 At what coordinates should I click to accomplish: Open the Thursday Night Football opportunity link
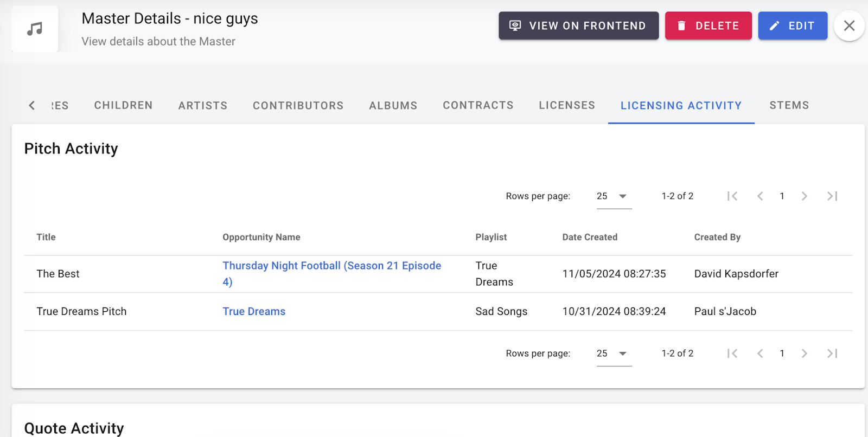pyautogui.click(x=331, y=266)
